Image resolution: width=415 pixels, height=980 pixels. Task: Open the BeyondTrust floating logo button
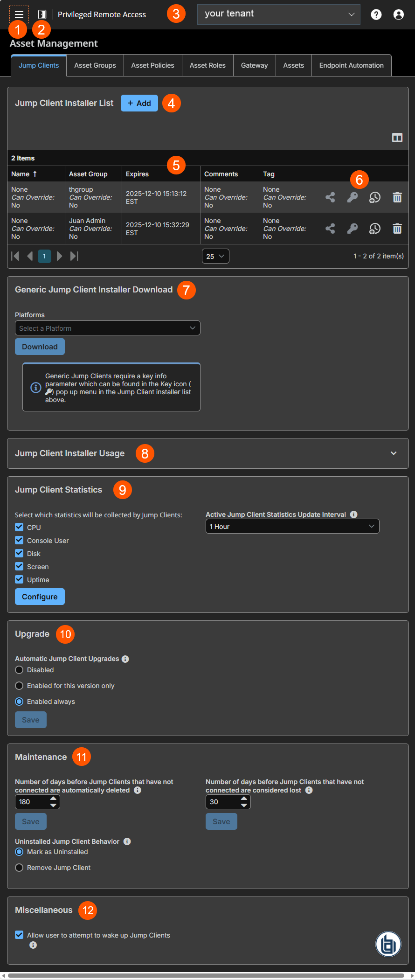388,944
